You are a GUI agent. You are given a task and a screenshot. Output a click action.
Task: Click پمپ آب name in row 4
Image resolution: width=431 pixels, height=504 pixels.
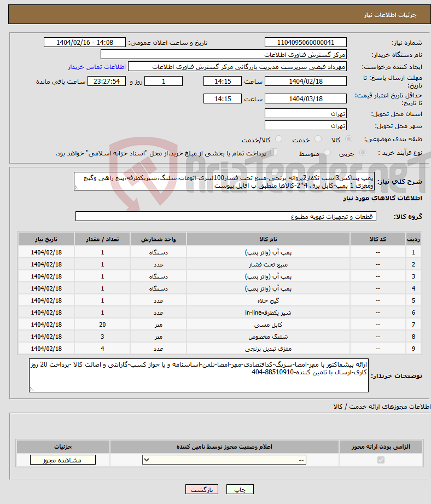pos(268,288)
